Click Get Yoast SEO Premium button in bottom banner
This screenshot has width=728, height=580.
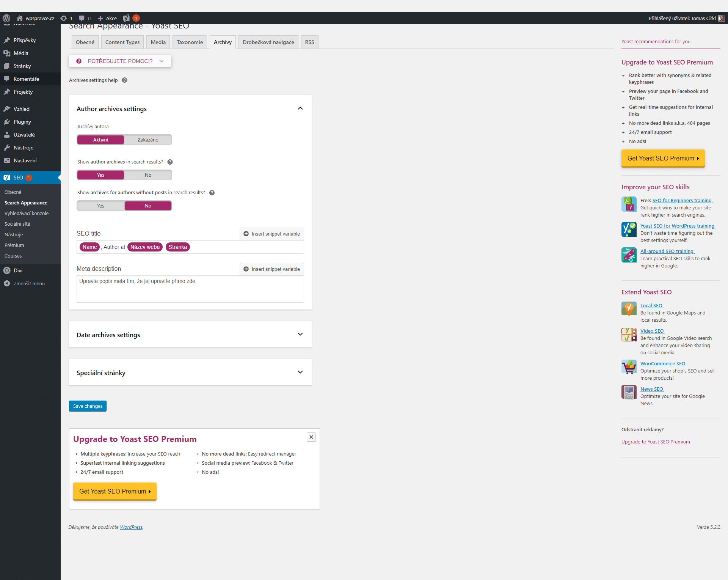[x=115, y=491]
